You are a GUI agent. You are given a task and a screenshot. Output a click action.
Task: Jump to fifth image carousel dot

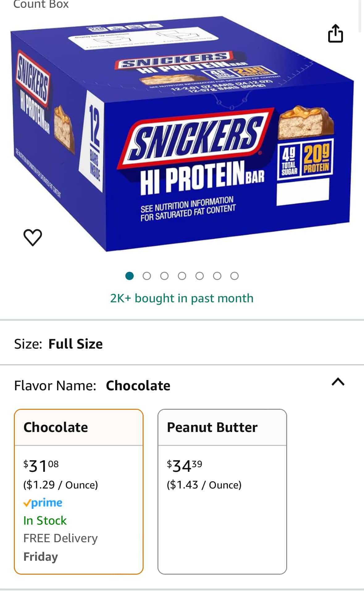[200, 276]
